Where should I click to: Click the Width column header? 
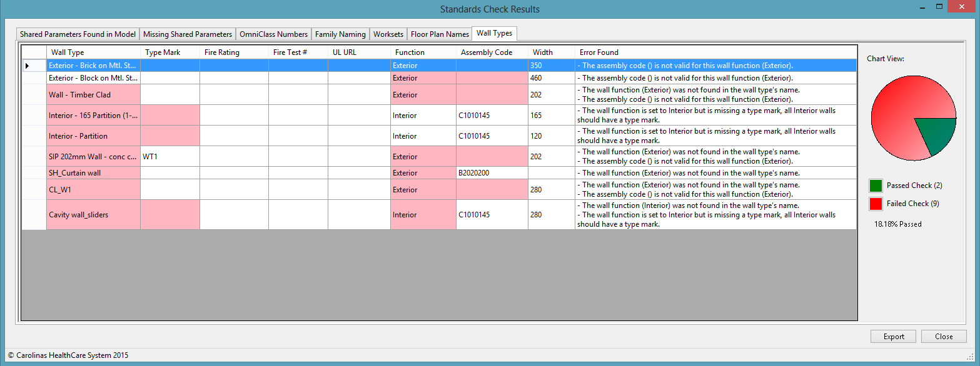click(x=542, y=52)
